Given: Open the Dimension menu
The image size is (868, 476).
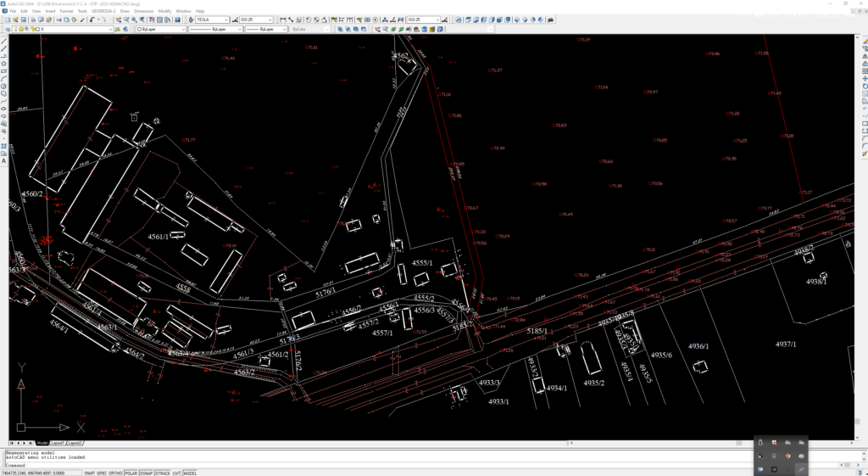Looking at the screenshot, I should [x=142, y=11].
